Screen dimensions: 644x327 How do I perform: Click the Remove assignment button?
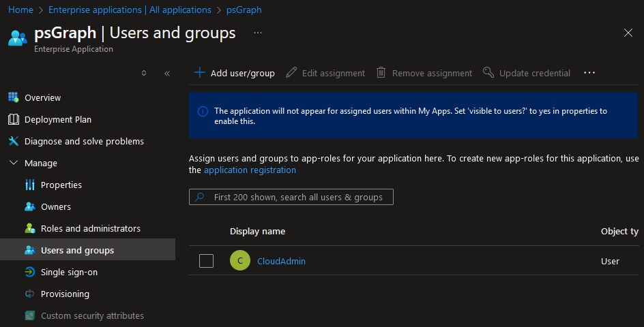tap(424, 73)
